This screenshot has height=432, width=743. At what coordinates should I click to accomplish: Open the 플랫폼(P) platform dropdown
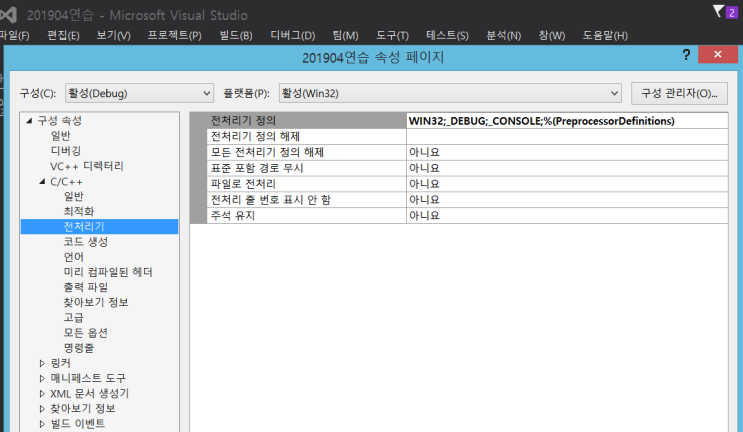click(x=450, y=93)
